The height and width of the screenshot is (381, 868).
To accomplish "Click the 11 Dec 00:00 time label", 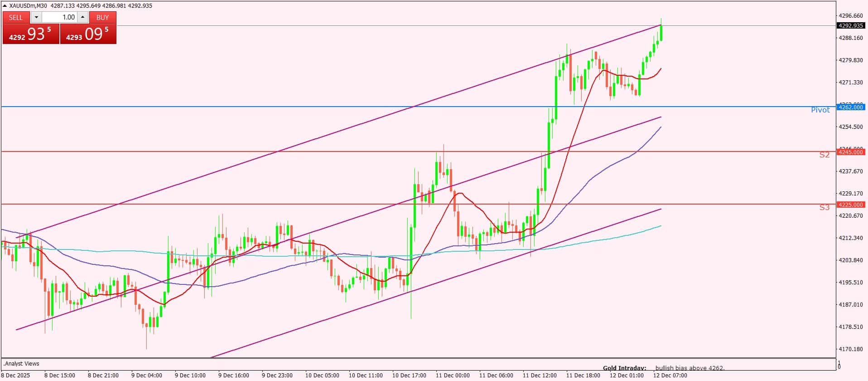I will click(x=453, y=376).
